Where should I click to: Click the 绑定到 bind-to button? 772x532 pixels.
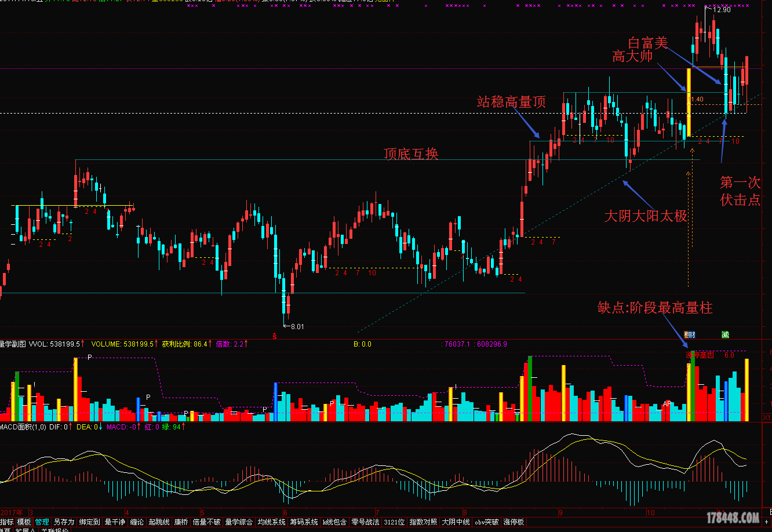[90, 522]
